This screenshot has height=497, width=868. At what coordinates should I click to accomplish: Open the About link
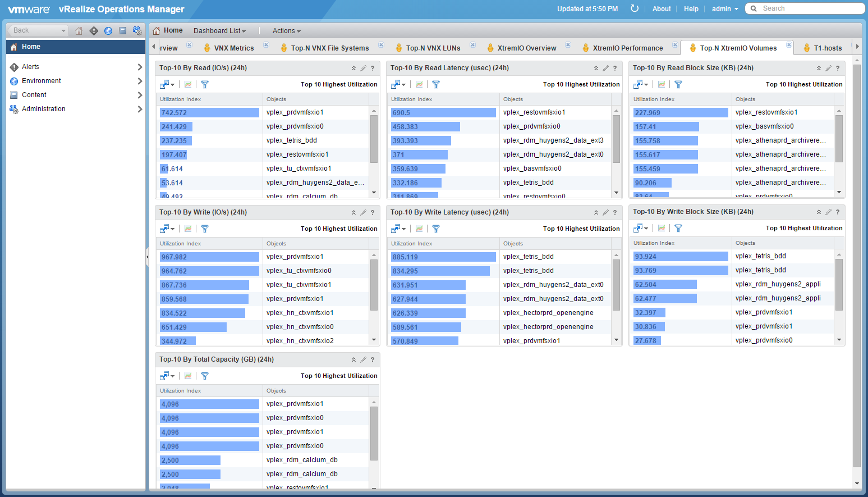[x=662, y=9]
